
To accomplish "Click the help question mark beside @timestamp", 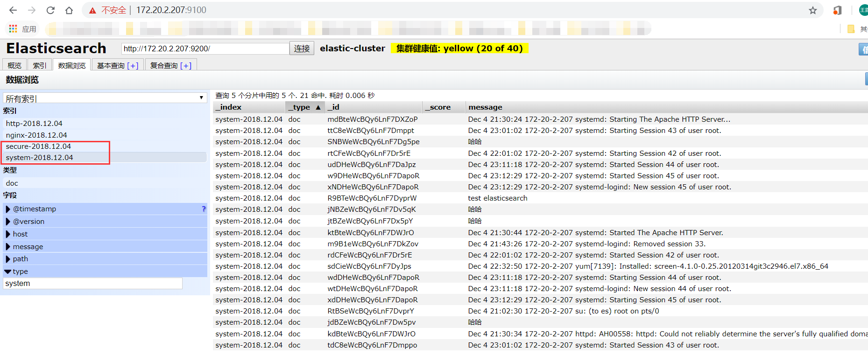I will pyautogui.click(x=204, y=209).
